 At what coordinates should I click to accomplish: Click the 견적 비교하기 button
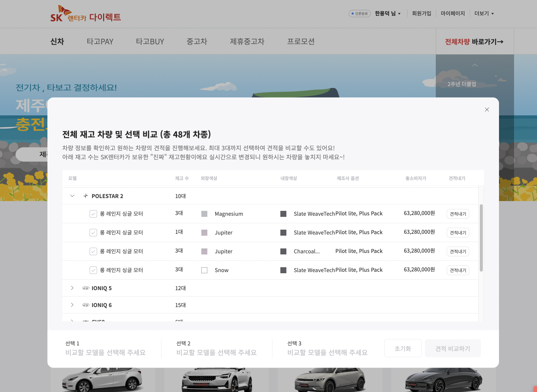pyautogui.click(x=453, y=348)
